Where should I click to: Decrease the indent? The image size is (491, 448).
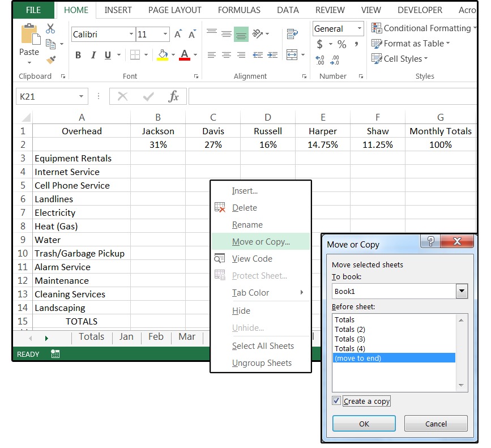[x=258, y=55]
